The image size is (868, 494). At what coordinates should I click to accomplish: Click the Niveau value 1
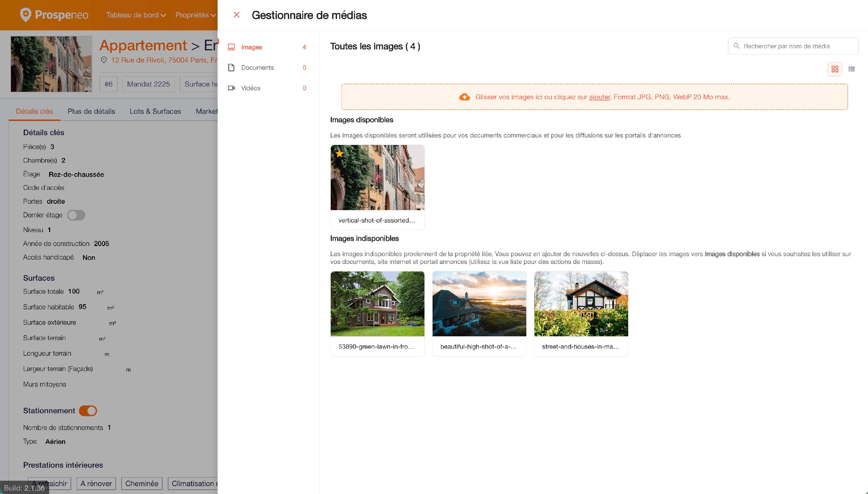click(x=49, y=230)
